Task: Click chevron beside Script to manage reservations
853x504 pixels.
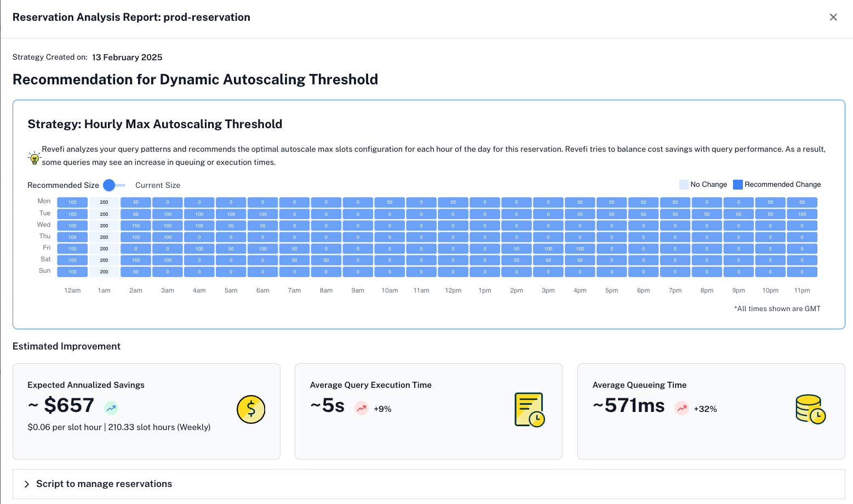Action: 27,484
